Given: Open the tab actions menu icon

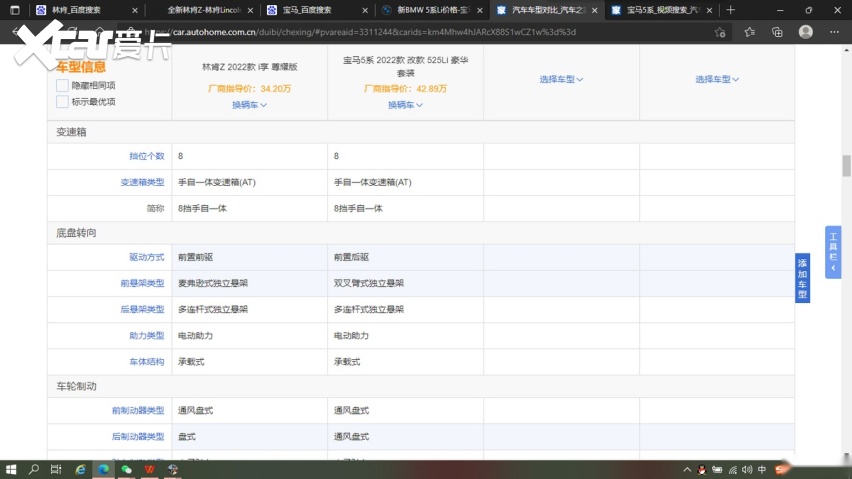Looking at the screenshot, I should [15, 10].
